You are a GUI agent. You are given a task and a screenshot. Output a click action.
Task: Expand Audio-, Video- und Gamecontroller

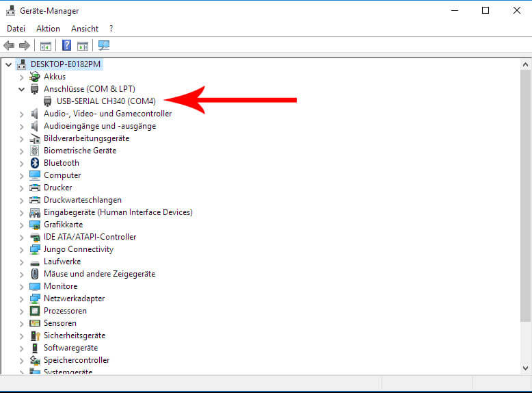tap(21, 114)
